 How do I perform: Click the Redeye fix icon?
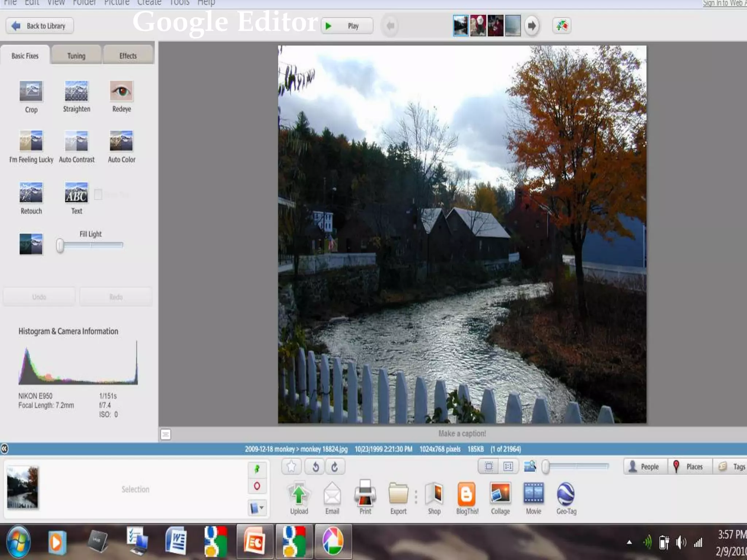click(121, 91)
